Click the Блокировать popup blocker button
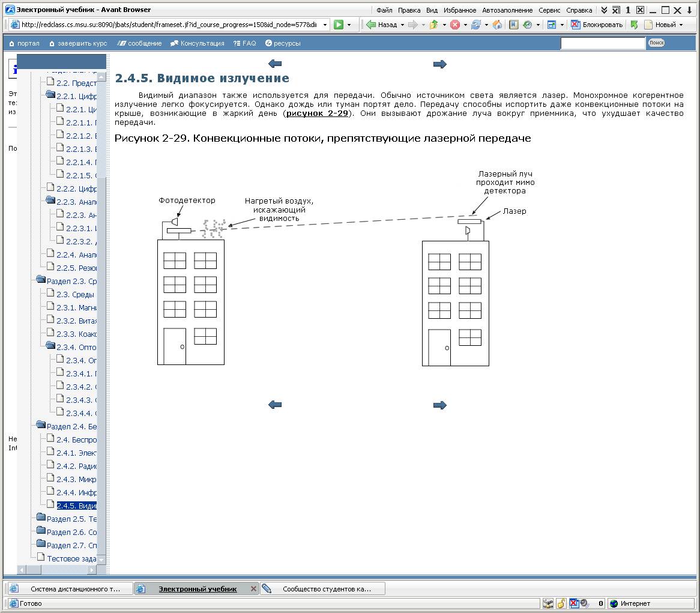 pos(597,25)
